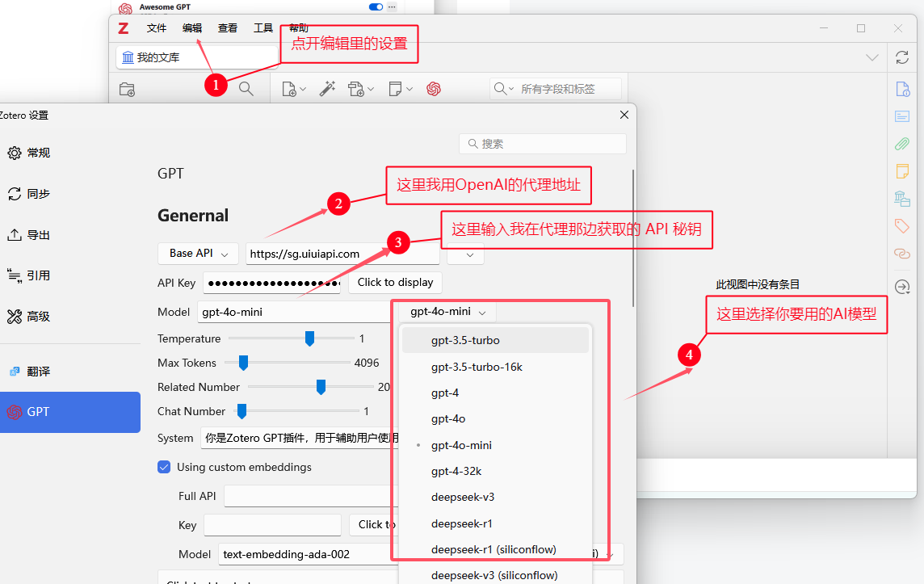Click the API Key password field
924x584 pixels.
(x=273, y=283)
